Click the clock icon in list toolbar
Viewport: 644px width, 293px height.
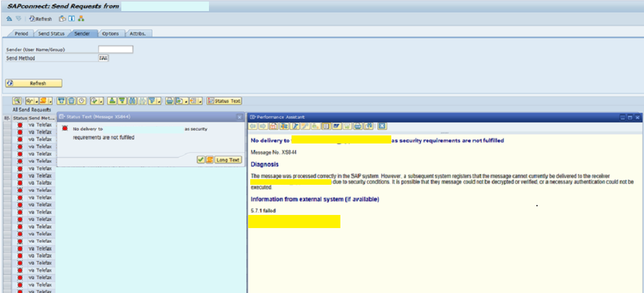82,101
